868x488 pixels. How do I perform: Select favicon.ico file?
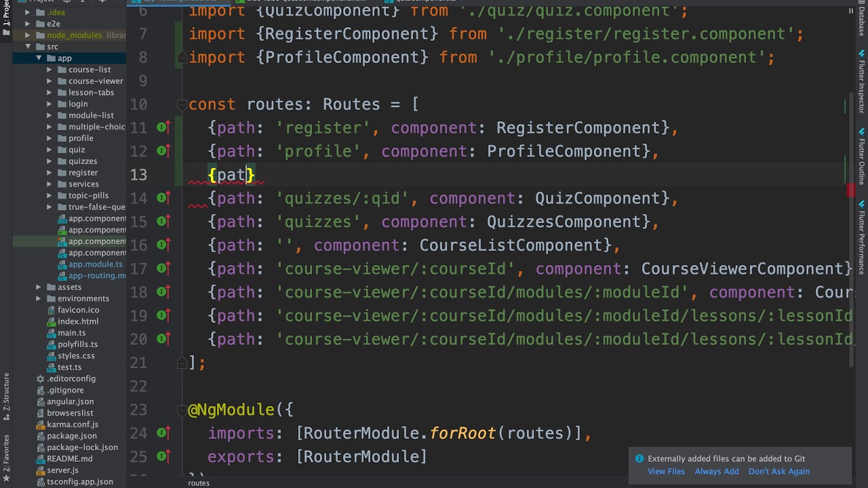click(78, 310)
